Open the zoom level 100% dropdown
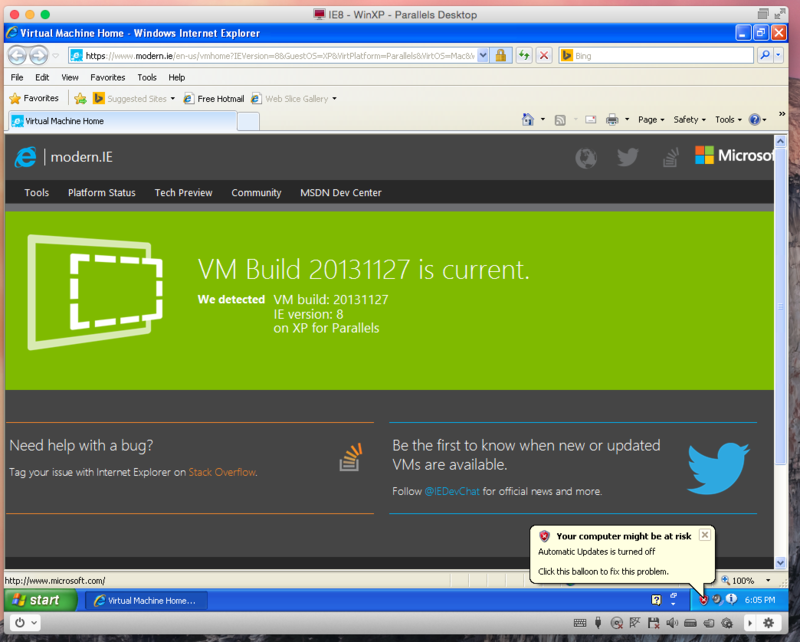This screenshot has width=800, height=642. pyautogui.click(x=768, y=580)
